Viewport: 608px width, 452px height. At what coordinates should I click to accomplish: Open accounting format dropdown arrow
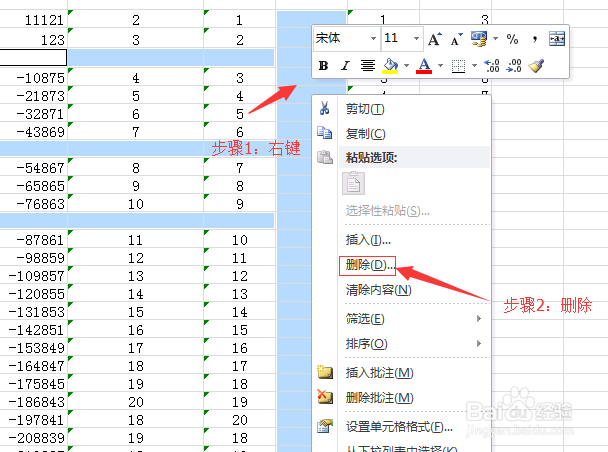[x=495, y=39]
